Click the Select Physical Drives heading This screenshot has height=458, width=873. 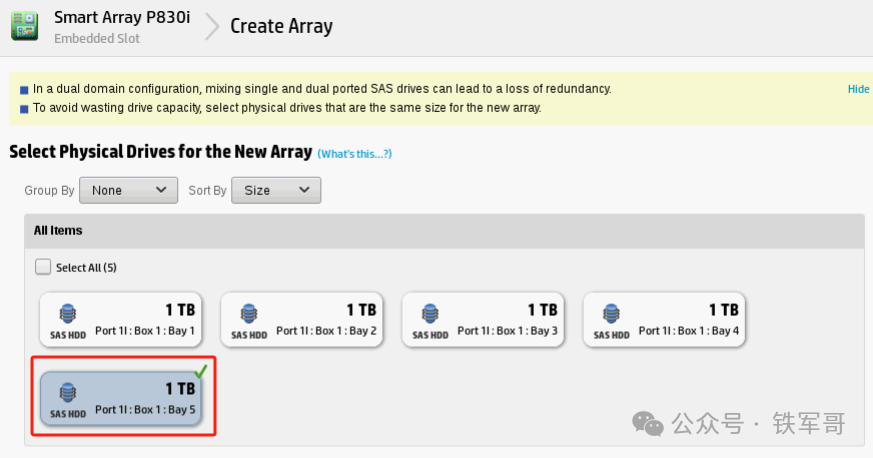[161, 152]
